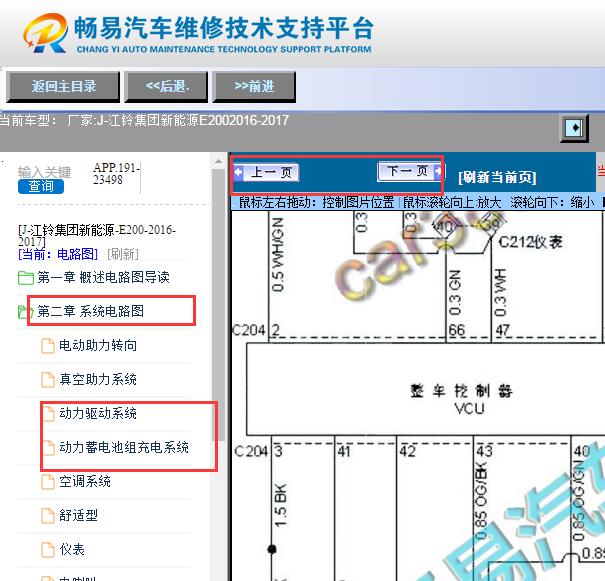Go to next page with 下一页

pyautogui.click(x=410, y=171)
